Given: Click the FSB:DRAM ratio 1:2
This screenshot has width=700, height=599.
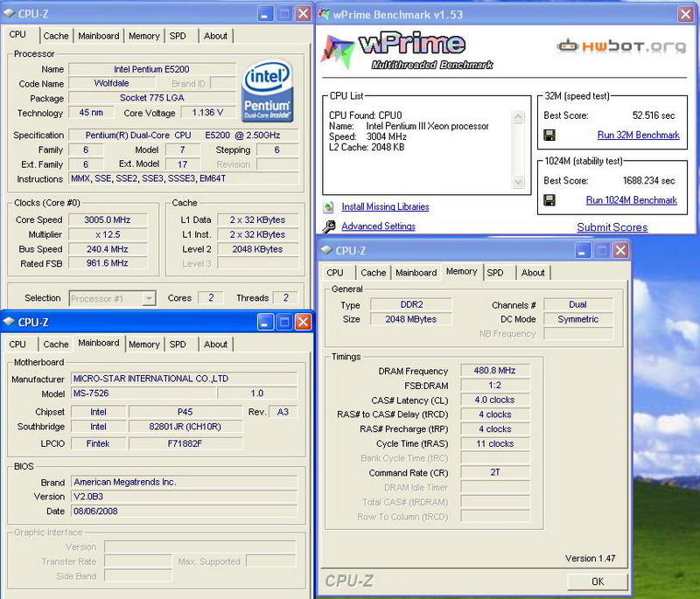Looking at the screenshot, I should coord(494,386).
